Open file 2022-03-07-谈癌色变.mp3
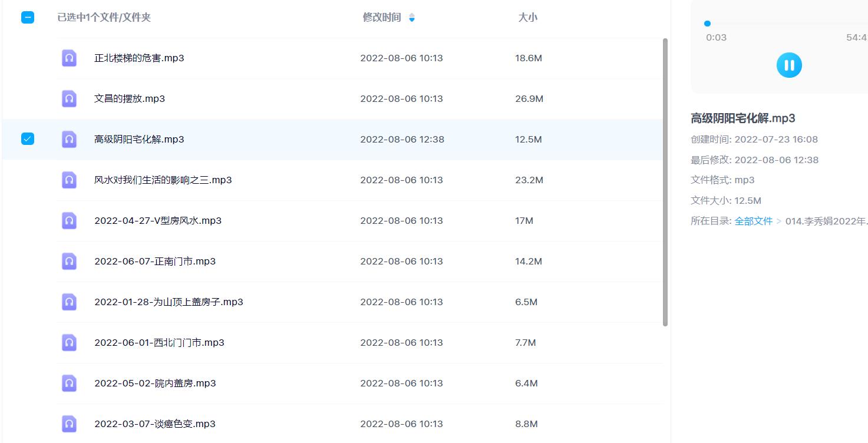This screenshot has width=868, height=443. [155, 424]
